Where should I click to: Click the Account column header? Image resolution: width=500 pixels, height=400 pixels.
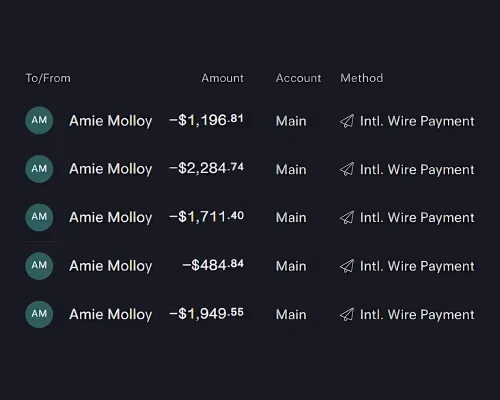[298, 78]
